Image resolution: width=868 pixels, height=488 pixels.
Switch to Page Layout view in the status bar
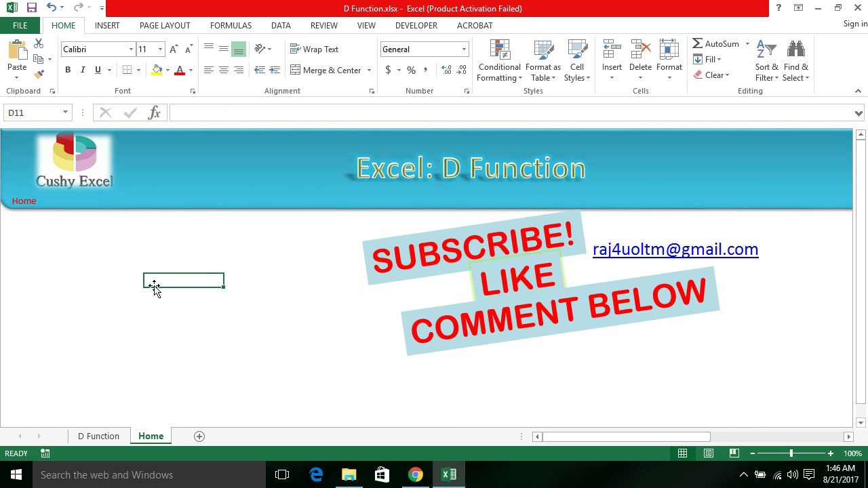tap(709, 453)
